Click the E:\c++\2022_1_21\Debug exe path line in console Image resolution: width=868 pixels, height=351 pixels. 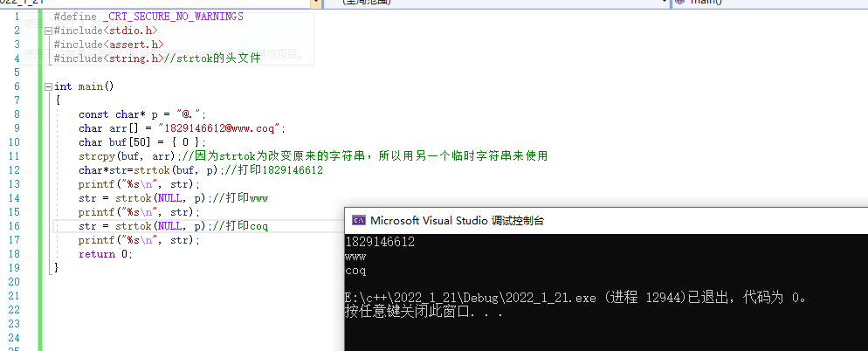[575, 298]
